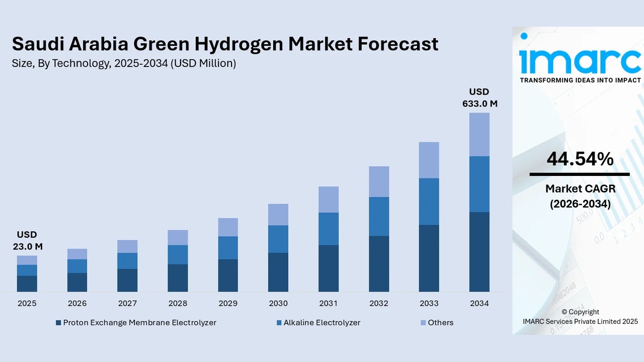Click the 2028 x-axis year label

[x=178, y=304]
